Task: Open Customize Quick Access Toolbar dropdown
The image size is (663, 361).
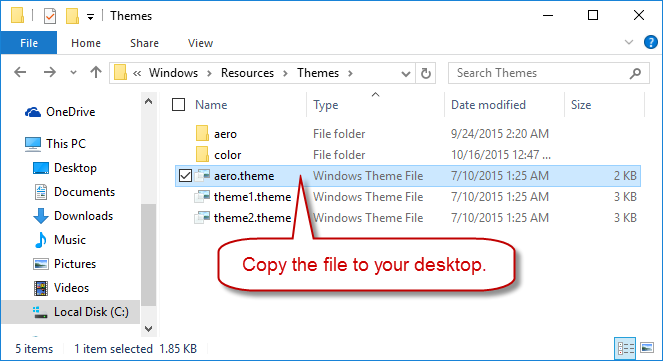Action: 90,17
